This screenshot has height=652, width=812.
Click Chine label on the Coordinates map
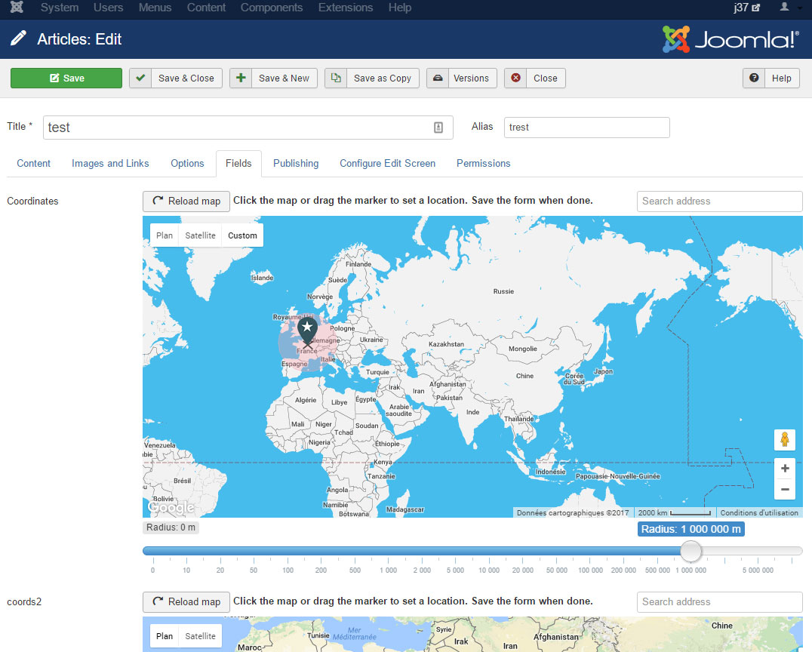pyautogui.click(x=524, y=376)
